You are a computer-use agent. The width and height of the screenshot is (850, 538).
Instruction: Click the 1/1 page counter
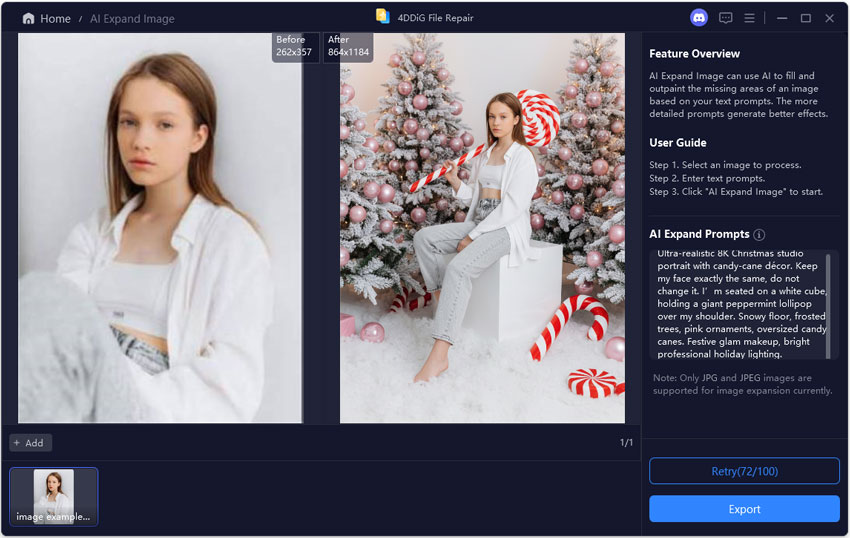pos(626,443)
